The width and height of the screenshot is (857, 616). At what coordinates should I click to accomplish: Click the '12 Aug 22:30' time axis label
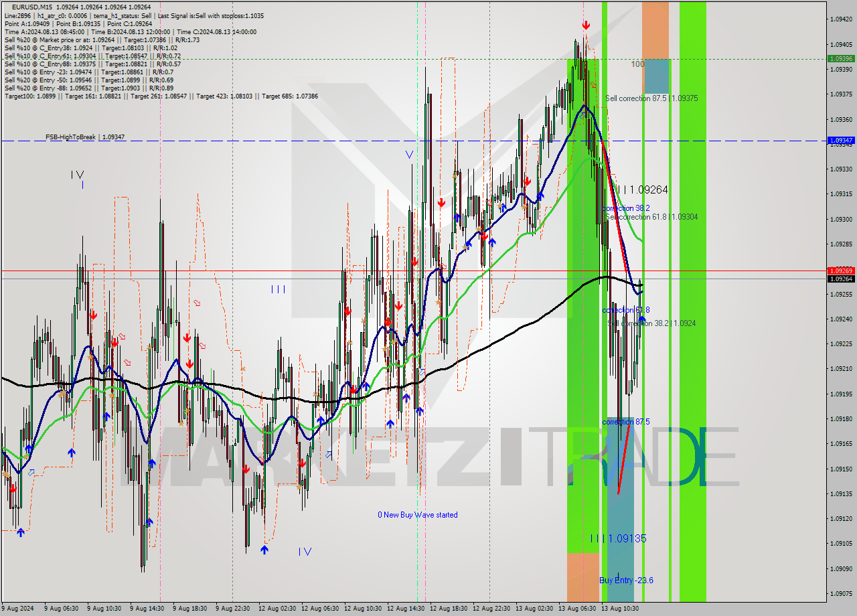(491, 609)
